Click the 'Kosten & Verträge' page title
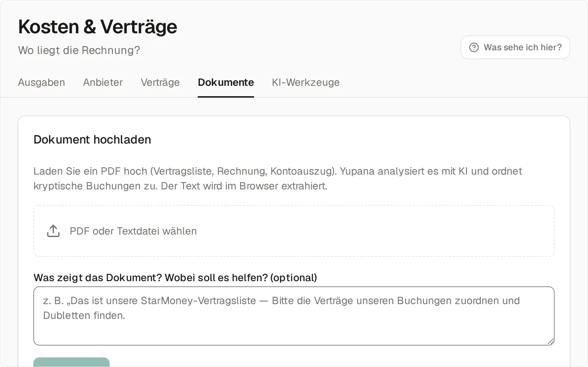 (x=98, y=27)
